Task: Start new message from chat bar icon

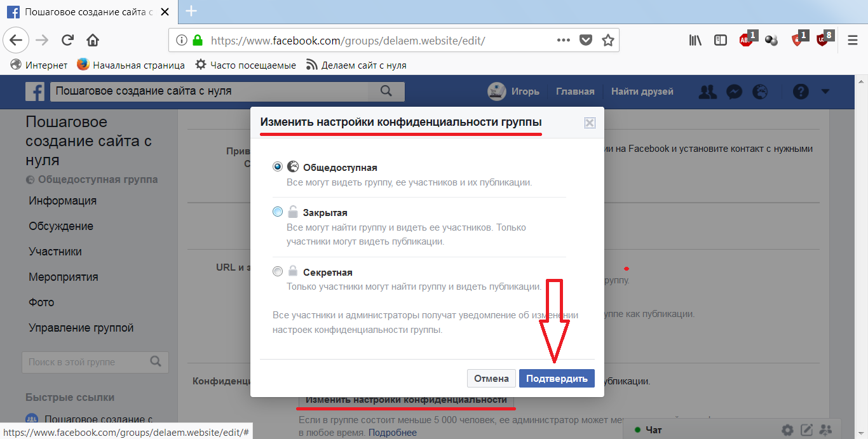Action: tap(807, 429)
